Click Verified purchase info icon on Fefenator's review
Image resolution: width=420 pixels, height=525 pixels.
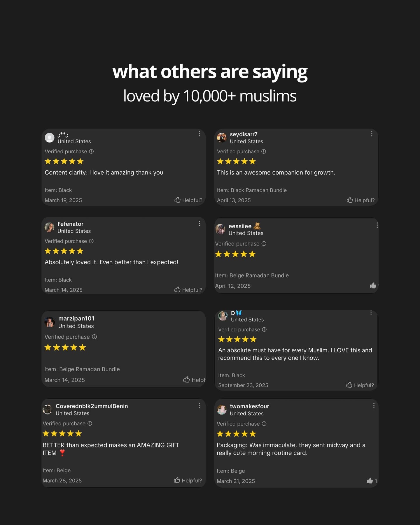pos(91,241)
